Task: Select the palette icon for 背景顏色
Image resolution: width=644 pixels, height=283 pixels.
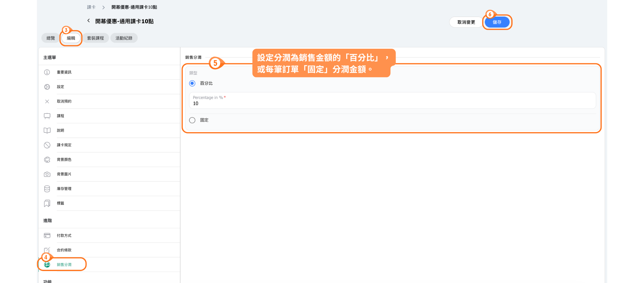Action: (x=47, y=160)
